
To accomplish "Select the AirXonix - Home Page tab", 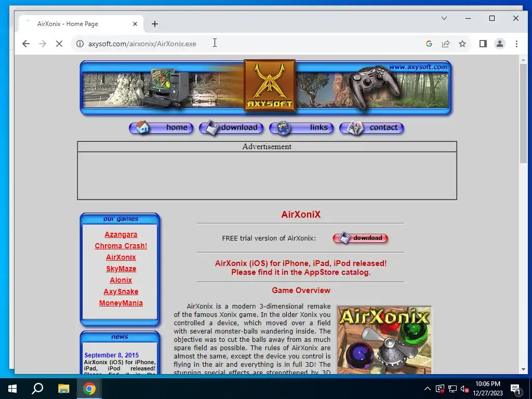I will tap(81, 24).
